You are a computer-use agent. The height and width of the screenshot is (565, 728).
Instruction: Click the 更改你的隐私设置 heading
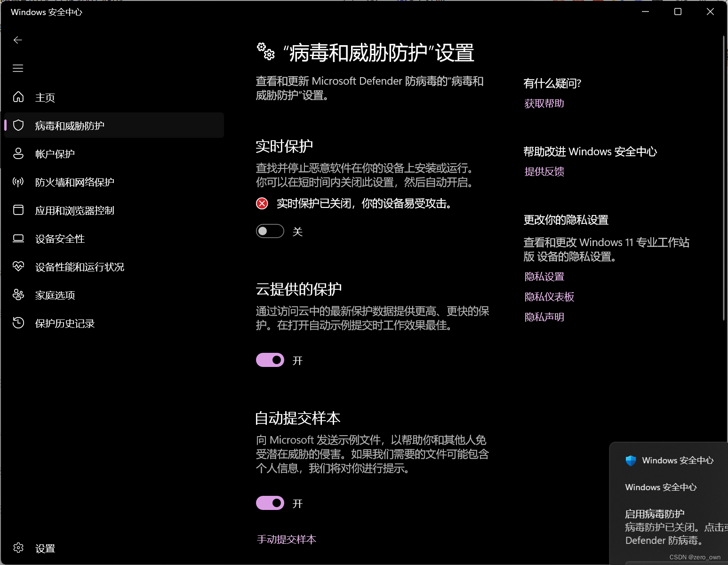[x=566, y=220]
